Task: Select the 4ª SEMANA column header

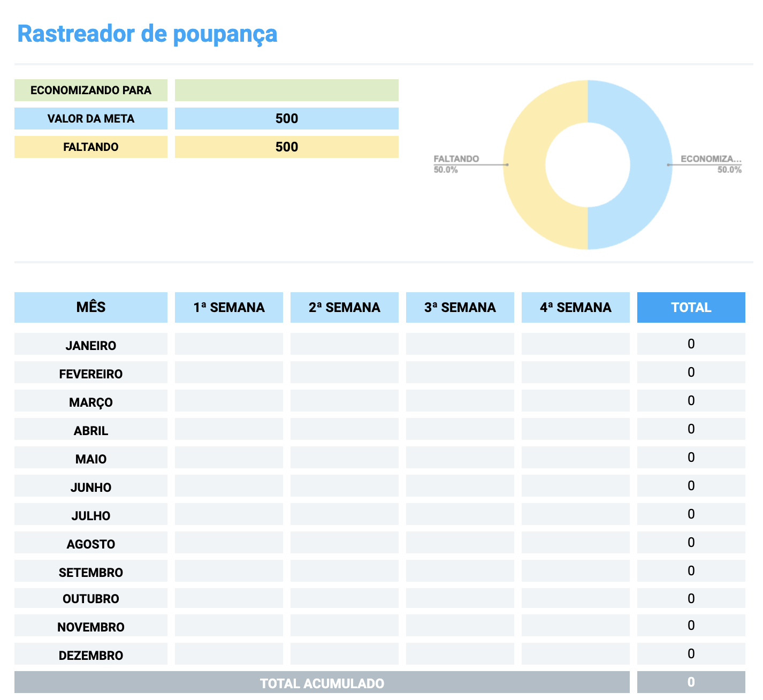Action: pyautogui.click(x=576, y=307)
